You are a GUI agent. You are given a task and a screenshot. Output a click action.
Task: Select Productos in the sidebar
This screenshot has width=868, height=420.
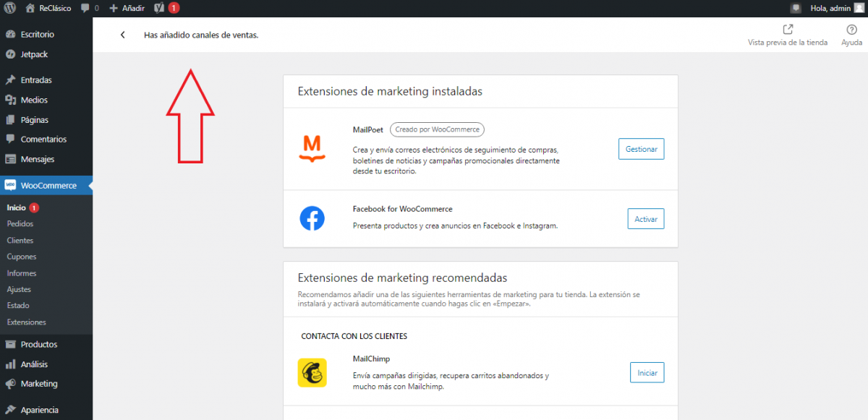(x=39, y=345)
